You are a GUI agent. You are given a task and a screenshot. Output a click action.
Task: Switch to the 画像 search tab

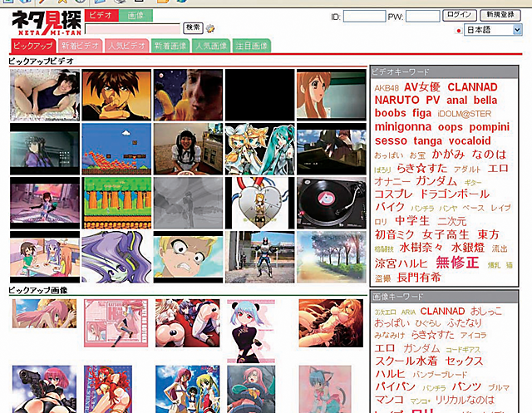[x=135, y=16]
